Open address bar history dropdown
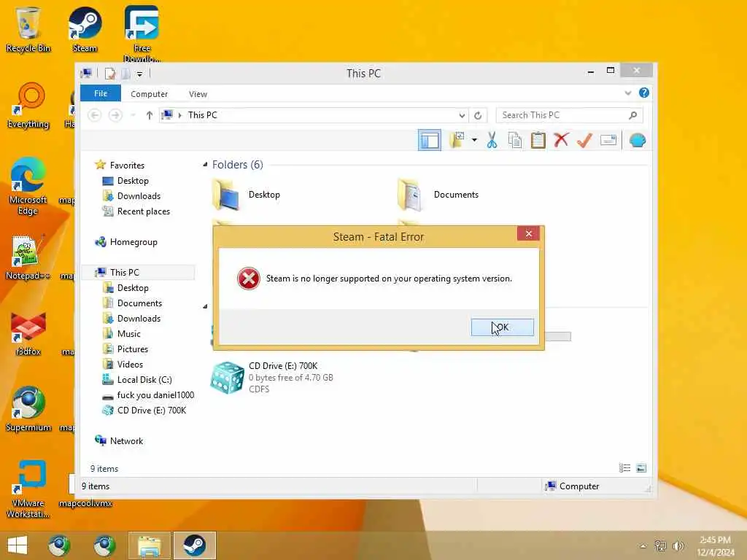The image size is (747, 560). coord(462,116)
